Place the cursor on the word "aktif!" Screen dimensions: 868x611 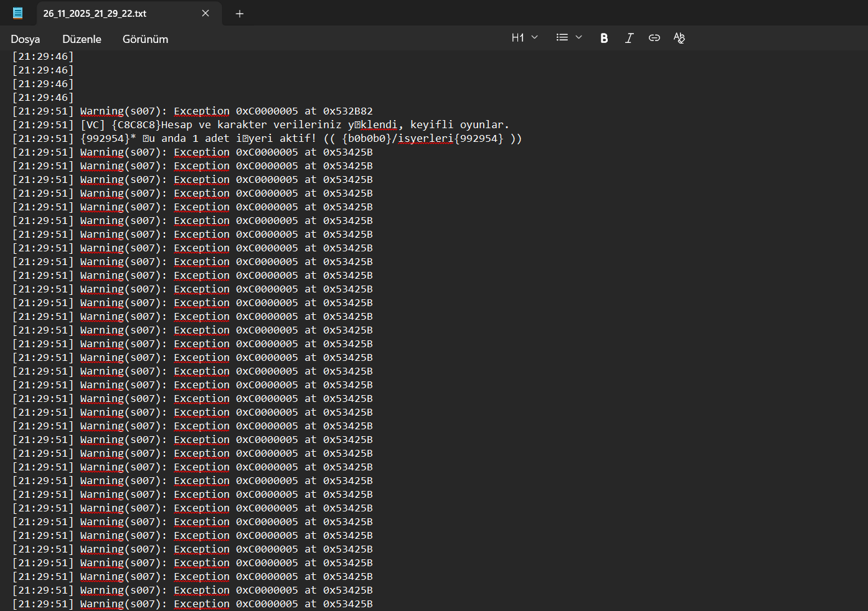click(298, 139)
